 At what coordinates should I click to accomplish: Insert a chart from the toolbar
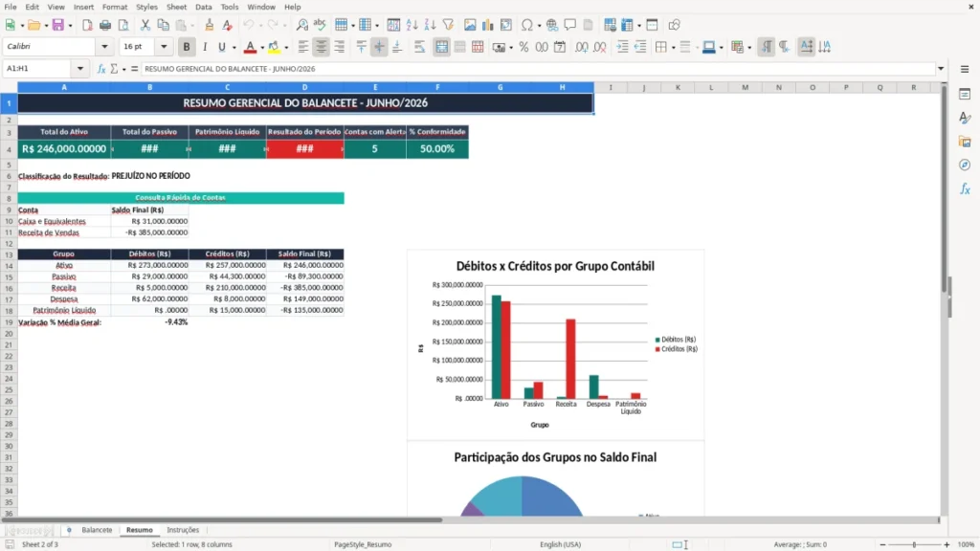488,25
